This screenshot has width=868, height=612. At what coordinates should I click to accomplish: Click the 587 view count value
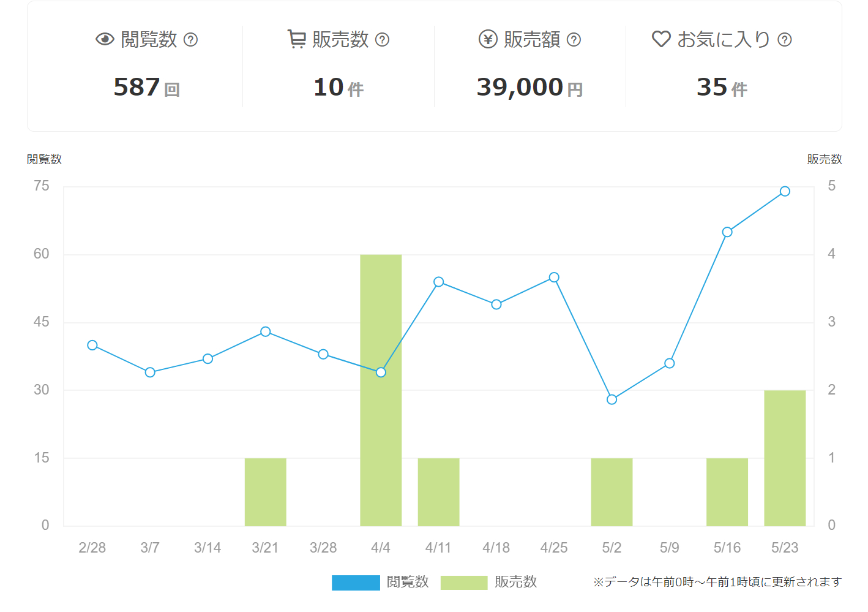137,87
